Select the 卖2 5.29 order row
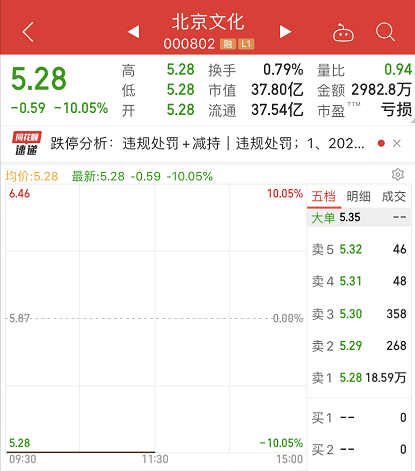 (359, 346)
